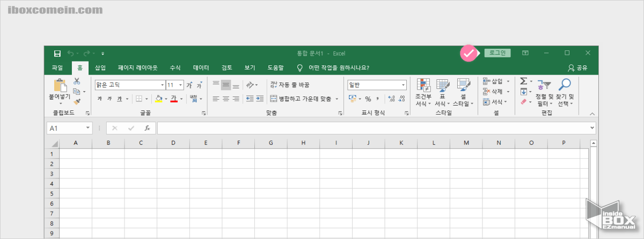This screenshot has height=239, width=644.
Task: Click the Sign in (로그인) button
Action: (497, 53)
